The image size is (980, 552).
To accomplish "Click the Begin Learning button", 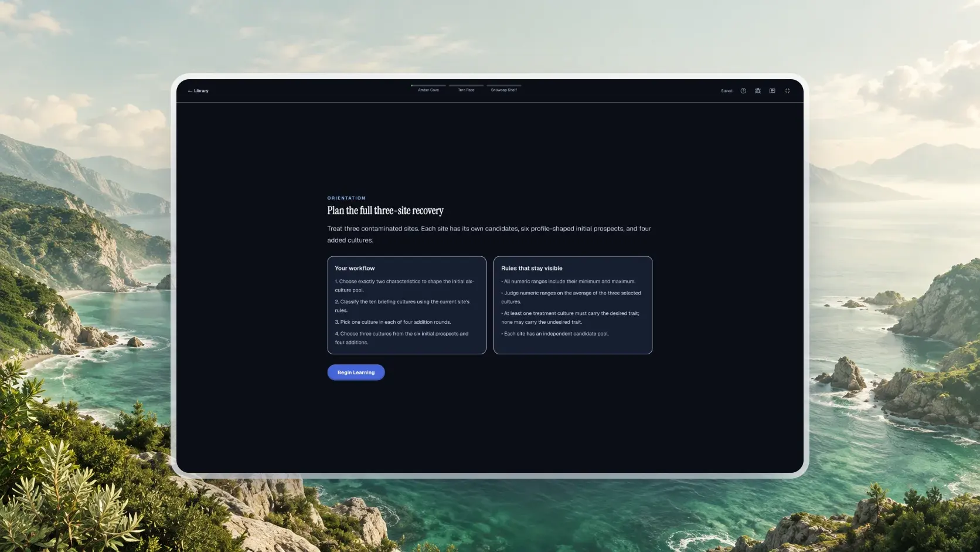I will click(356, 372).
